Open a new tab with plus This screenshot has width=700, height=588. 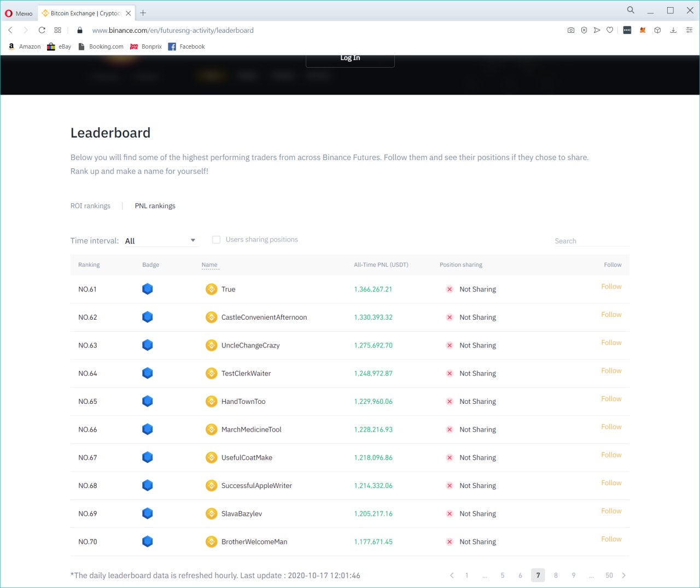coord(143,13)
